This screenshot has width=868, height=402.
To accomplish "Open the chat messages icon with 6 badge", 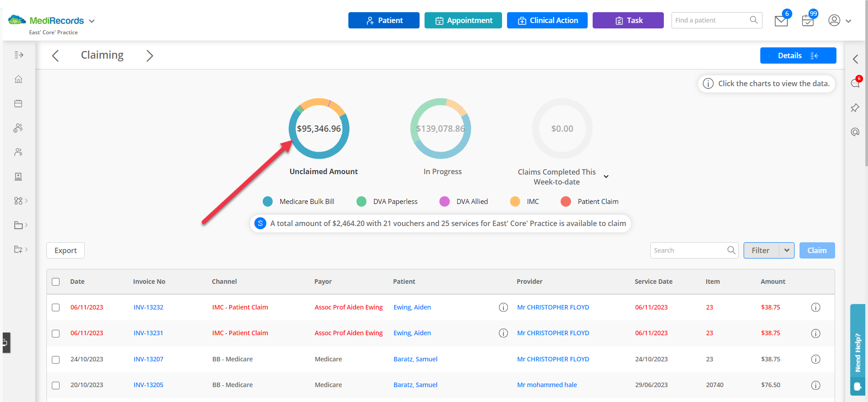I will (x=855, y=83).
